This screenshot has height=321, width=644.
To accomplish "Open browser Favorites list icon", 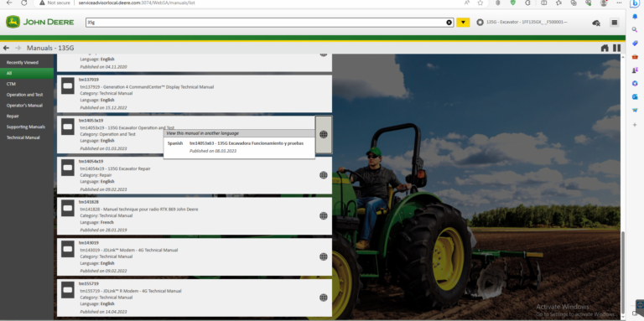I will click(x=558, y=3).
